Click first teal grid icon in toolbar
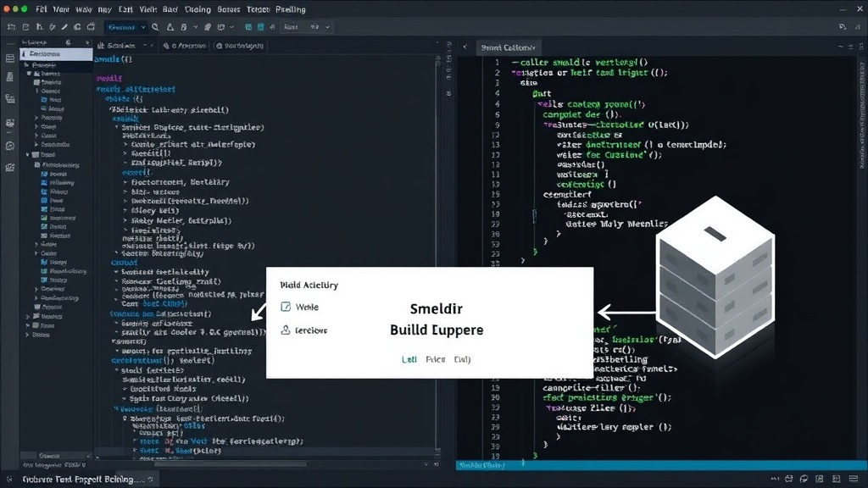 248,27
